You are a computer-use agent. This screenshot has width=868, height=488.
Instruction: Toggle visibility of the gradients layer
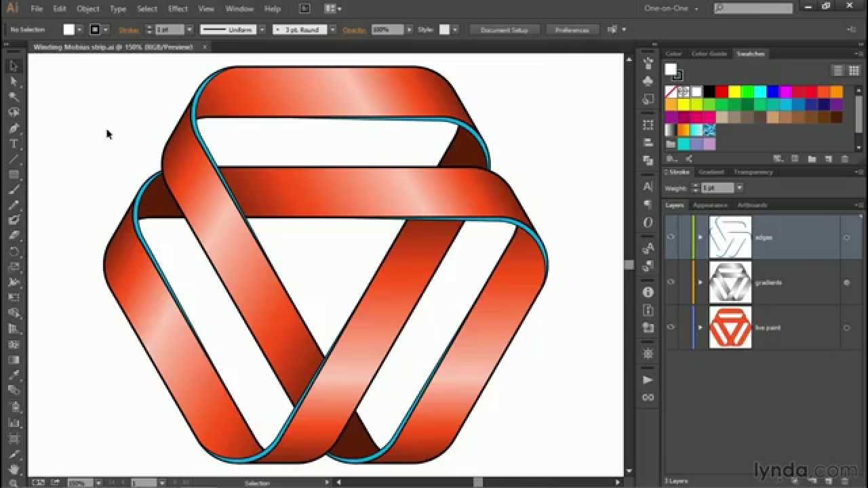[x=670, y=281]
